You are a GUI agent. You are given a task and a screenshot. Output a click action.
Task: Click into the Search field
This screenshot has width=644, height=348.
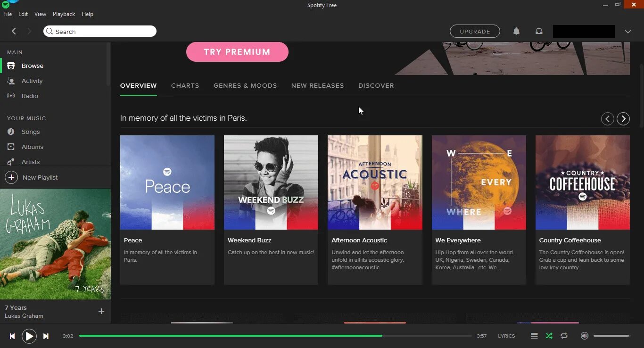pos(100,32)
